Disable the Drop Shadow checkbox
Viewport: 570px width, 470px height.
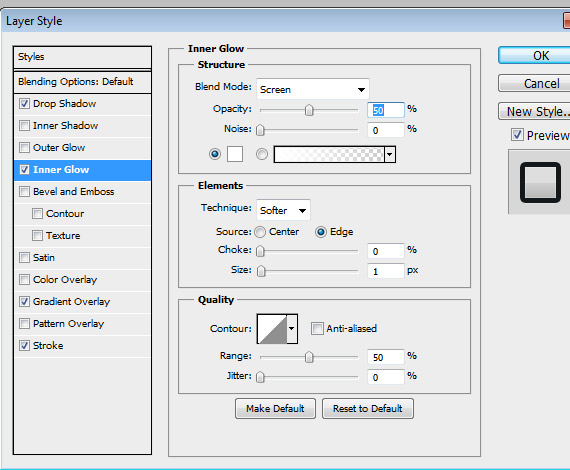point(24,104)
